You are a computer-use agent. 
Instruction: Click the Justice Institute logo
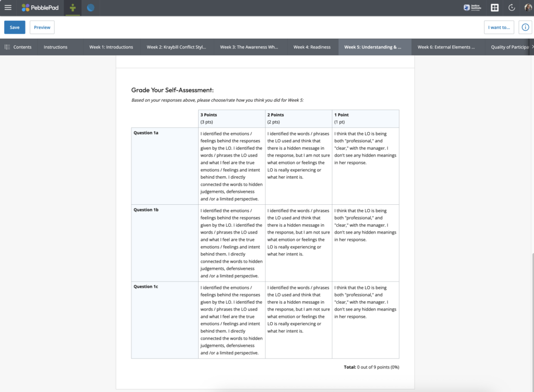click(472, 7)
